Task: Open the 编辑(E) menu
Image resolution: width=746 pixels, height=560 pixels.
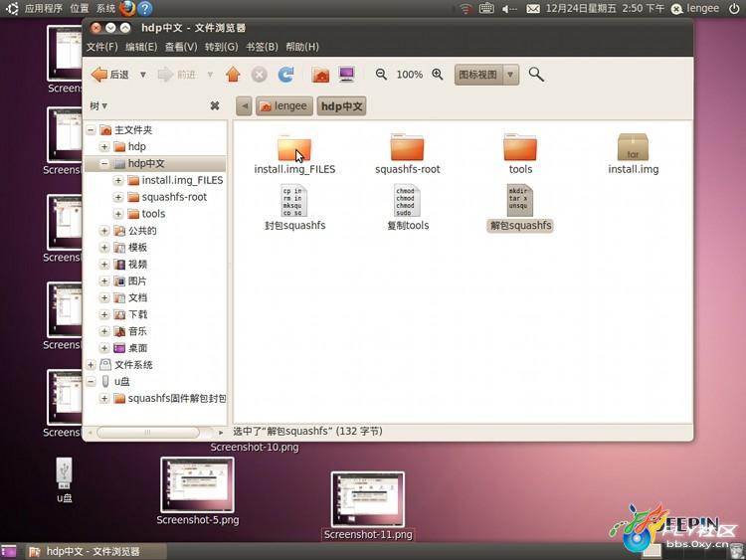Action: (x=141, y=47)
